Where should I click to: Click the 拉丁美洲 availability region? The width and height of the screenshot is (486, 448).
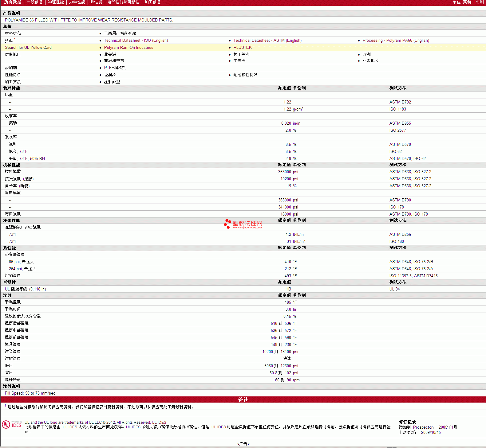[x=241, y=55]
